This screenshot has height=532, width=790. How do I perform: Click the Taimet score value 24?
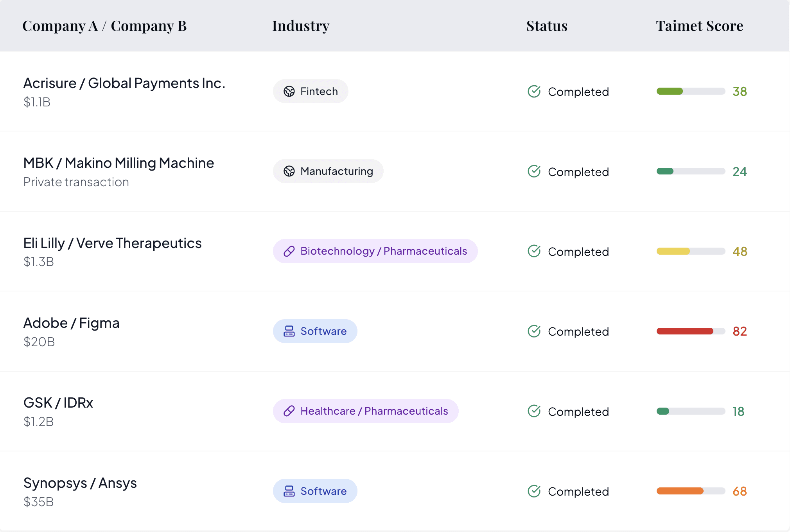(740, 171)
